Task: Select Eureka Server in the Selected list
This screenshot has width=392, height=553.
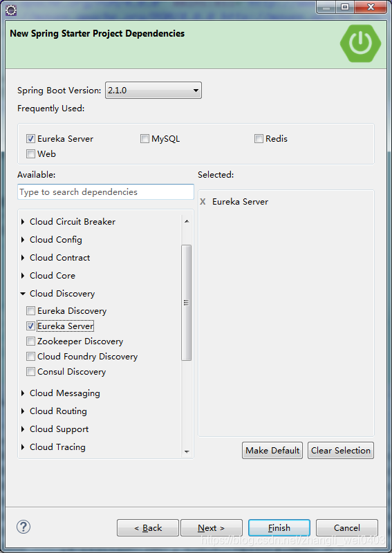Action: pos(241,202)
